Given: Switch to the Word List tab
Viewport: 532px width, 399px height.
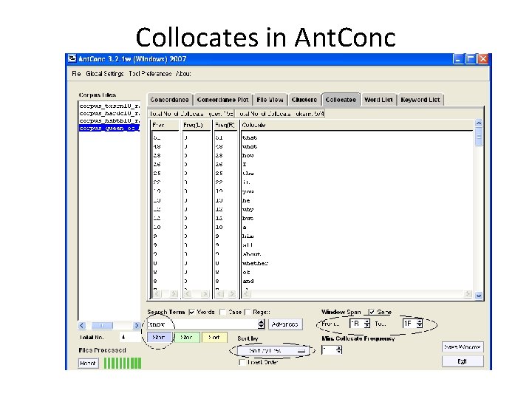Looking at the screenshot, I should (x=378, y=100).
